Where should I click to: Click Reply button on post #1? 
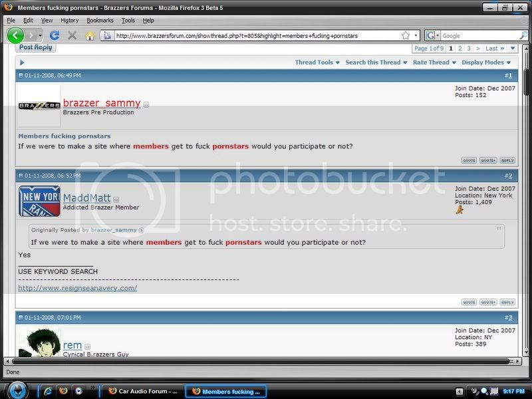pyautogui.click(x=507, y=160)
